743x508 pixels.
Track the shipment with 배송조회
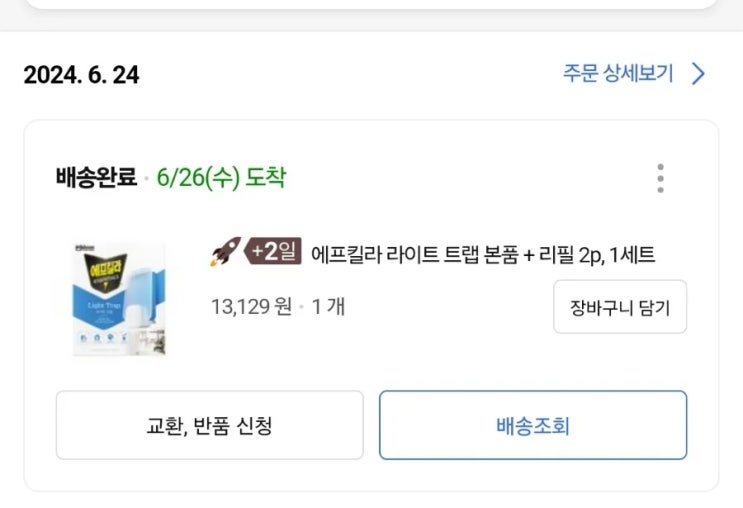point(532,426)
